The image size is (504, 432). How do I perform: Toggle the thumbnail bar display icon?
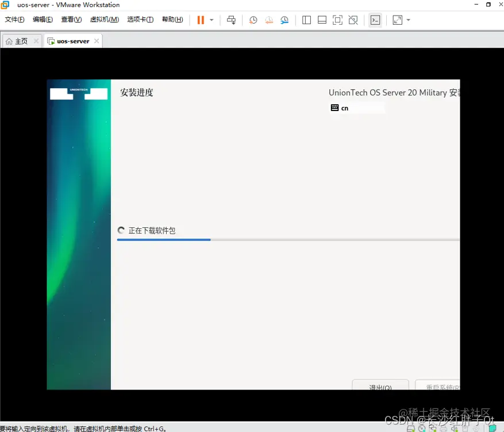pos(322,20)
